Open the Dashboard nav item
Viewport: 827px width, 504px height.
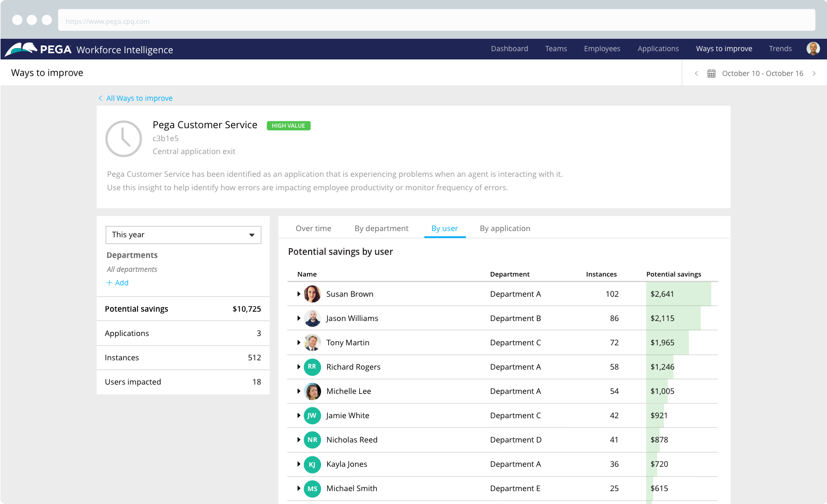pyautogui.click(x=510, y=49)
